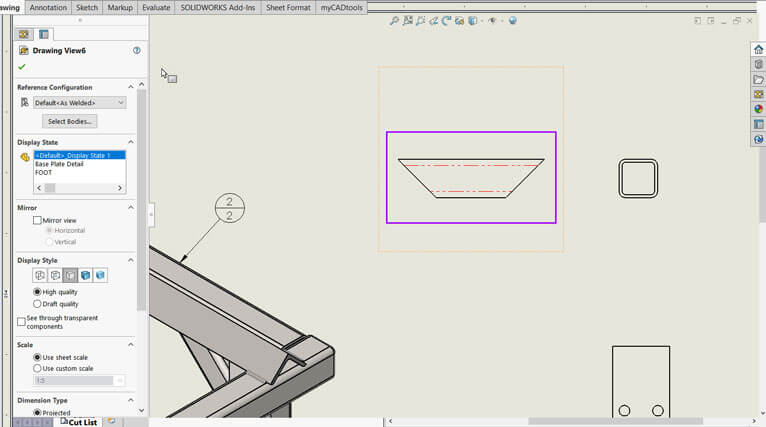Open the SOLIDWORKS Forum globe pane
The image size is (766, 427).
(758, 139)
